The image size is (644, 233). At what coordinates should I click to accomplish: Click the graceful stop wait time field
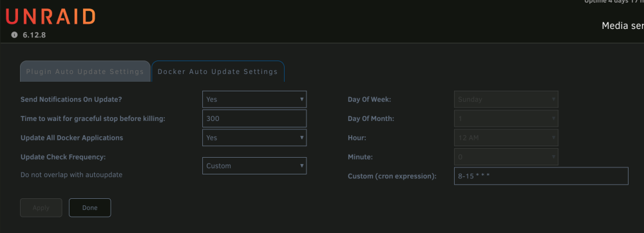254,118
